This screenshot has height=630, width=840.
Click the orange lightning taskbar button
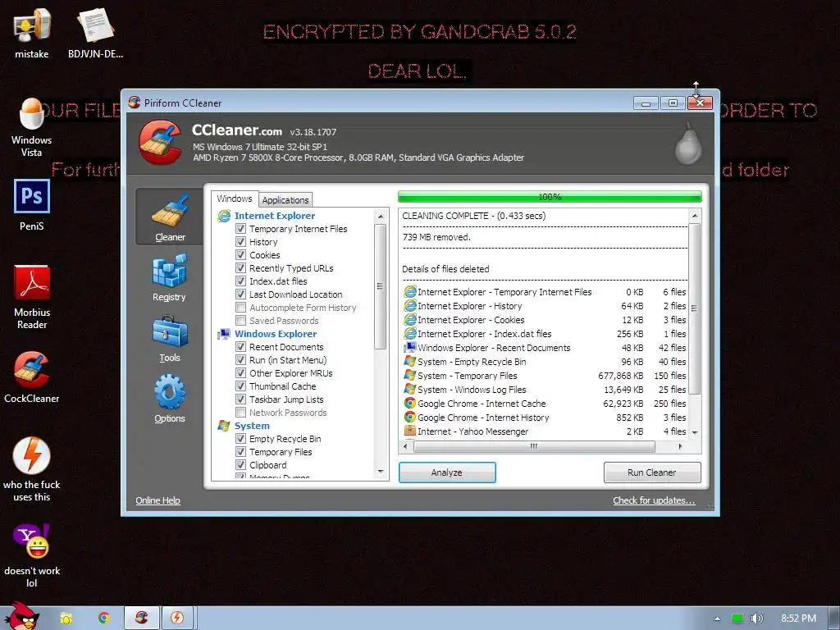click(x=177, y=619)
